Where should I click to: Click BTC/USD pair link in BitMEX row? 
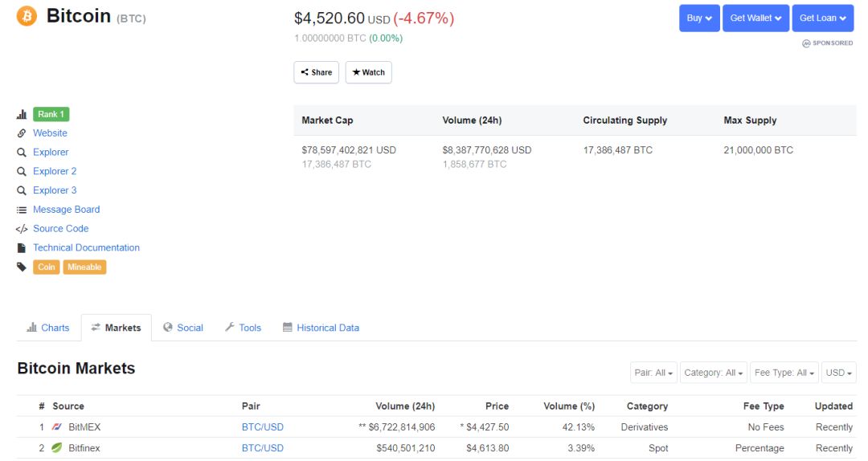point(262,426)
